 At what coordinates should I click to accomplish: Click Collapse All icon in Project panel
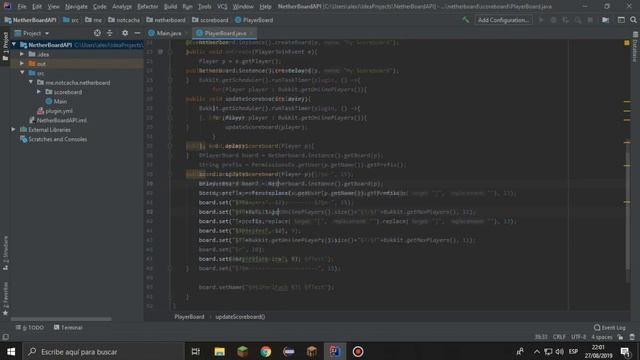pos(109,33)
